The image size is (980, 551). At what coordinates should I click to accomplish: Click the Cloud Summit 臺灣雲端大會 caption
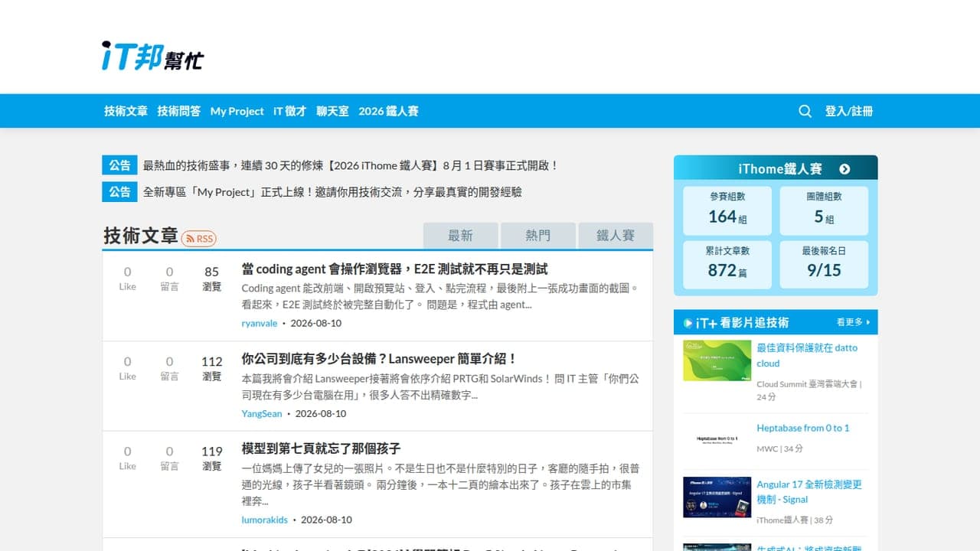click(809, 390)
